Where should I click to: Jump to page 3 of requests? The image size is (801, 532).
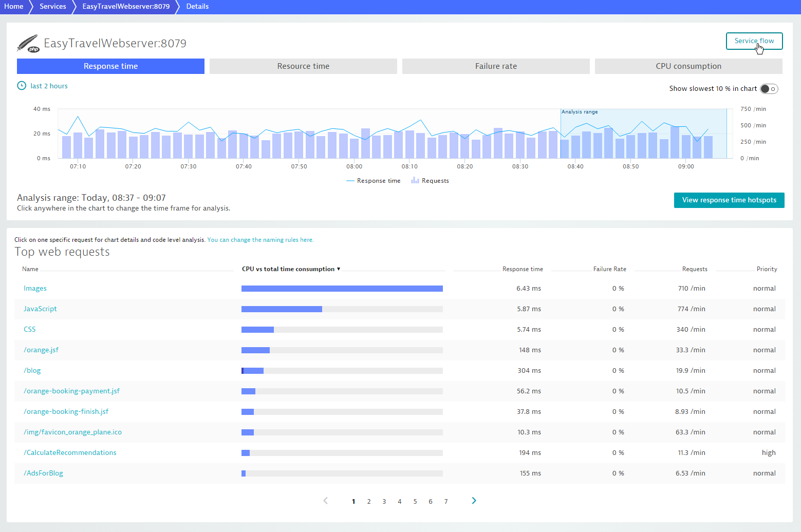pyautogui.click(x=384, y=501)
